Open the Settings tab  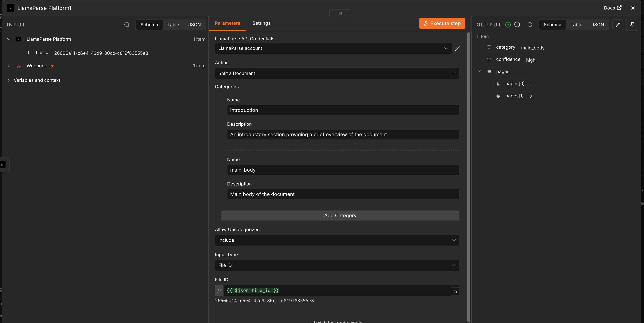(262, 23)
